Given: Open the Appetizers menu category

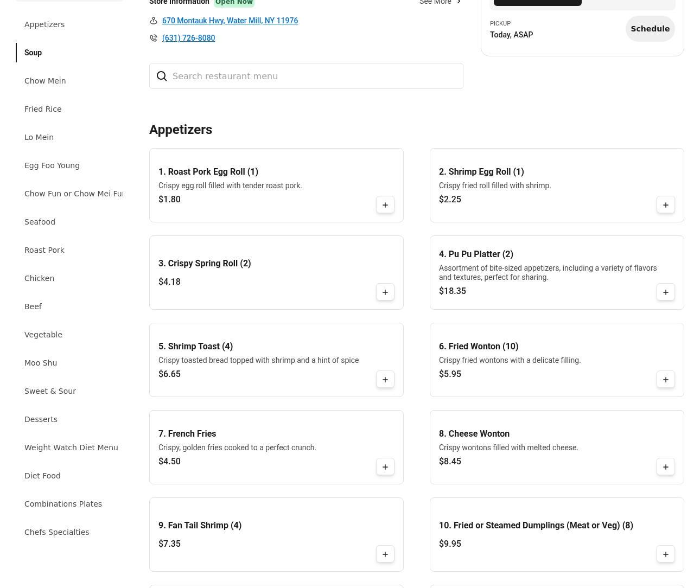Looking at the screenshot, I should 44,24.
